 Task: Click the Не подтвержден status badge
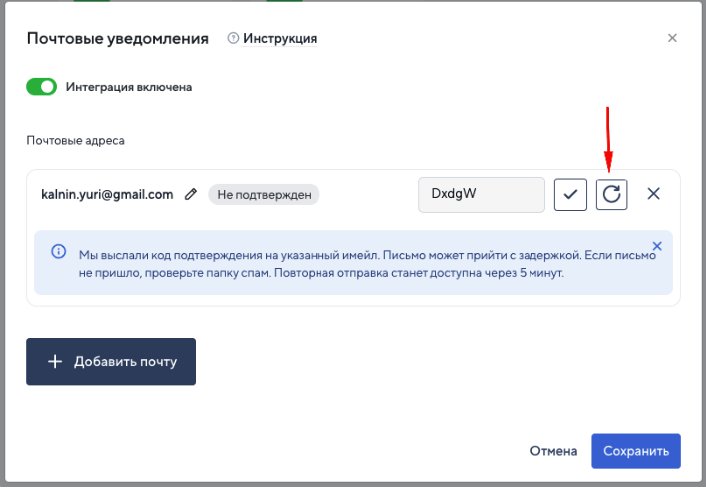[x=263, y=195]
